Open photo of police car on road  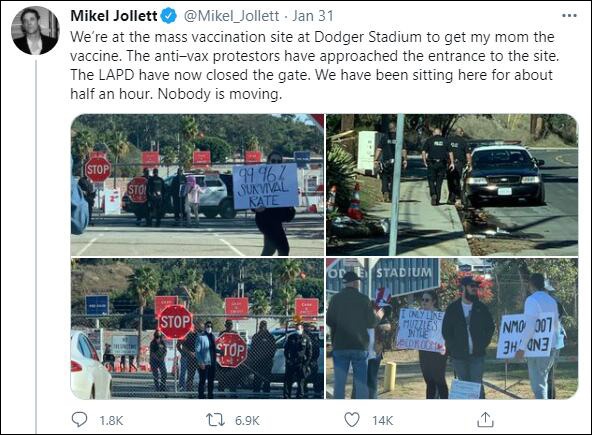[x=452, y=185]
